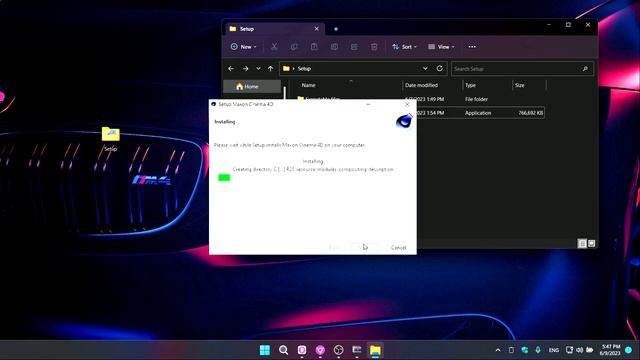640x360 pixels.
Task: Close the Setup Explorer tab
Action: pyautogui.click(x=316, y=29)
